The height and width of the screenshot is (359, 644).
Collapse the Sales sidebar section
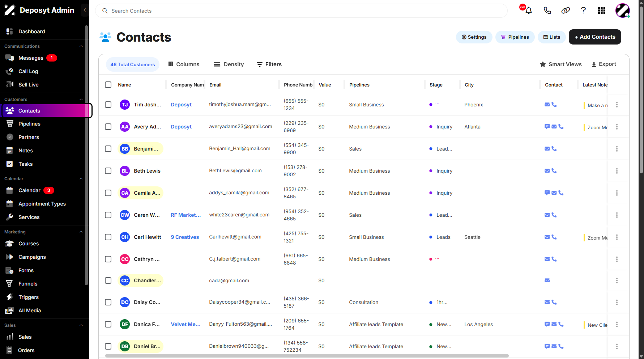click(81, 325)
